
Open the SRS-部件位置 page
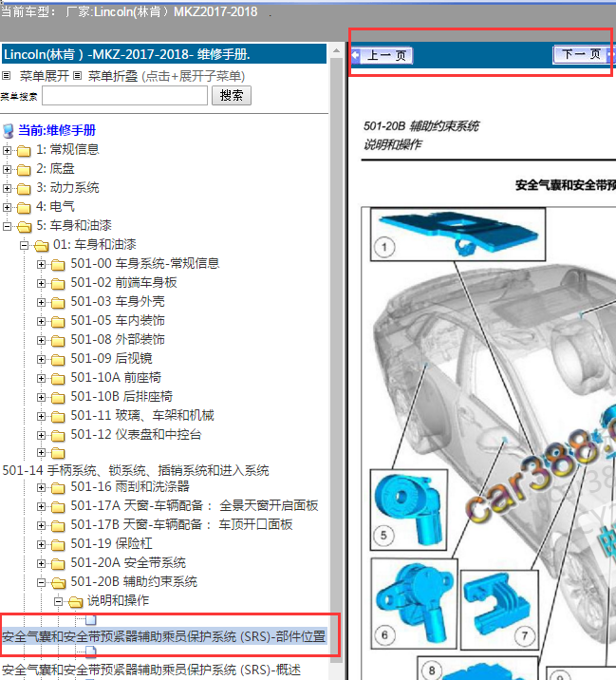(164, 636)
